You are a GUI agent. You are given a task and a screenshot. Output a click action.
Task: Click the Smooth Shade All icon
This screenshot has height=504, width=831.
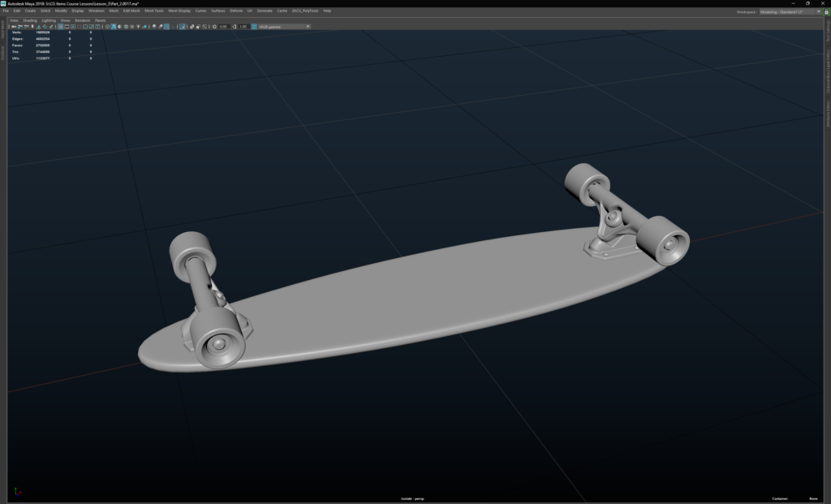pyautogui.click(x=114, y=27)
